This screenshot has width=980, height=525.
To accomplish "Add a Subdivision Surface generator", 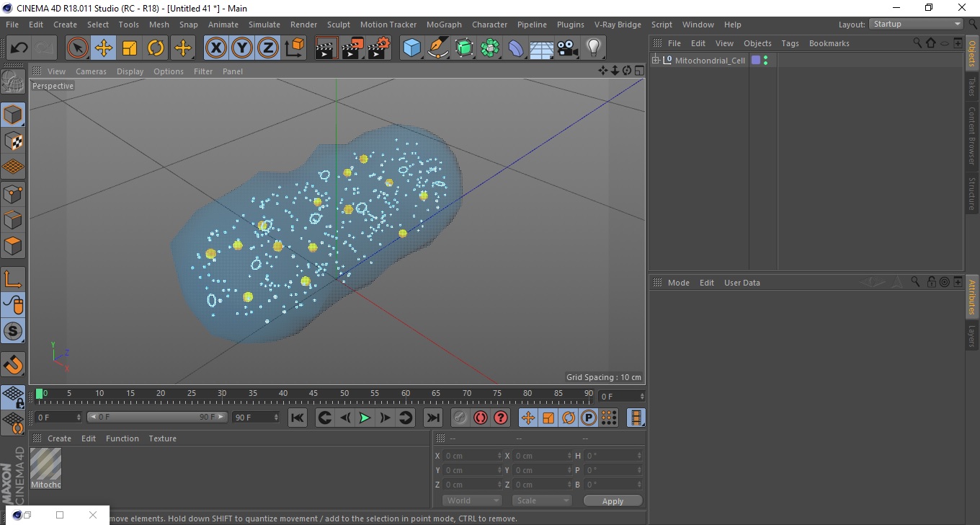I will point(464,48).
